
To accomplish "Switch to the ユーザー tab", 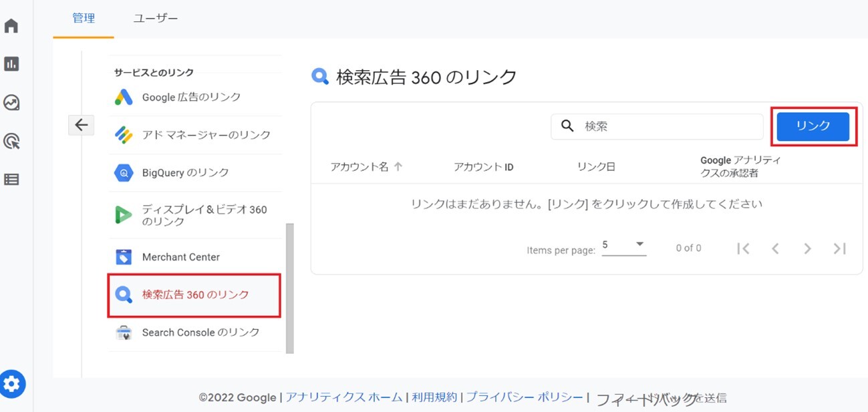I will click(155, 19).
